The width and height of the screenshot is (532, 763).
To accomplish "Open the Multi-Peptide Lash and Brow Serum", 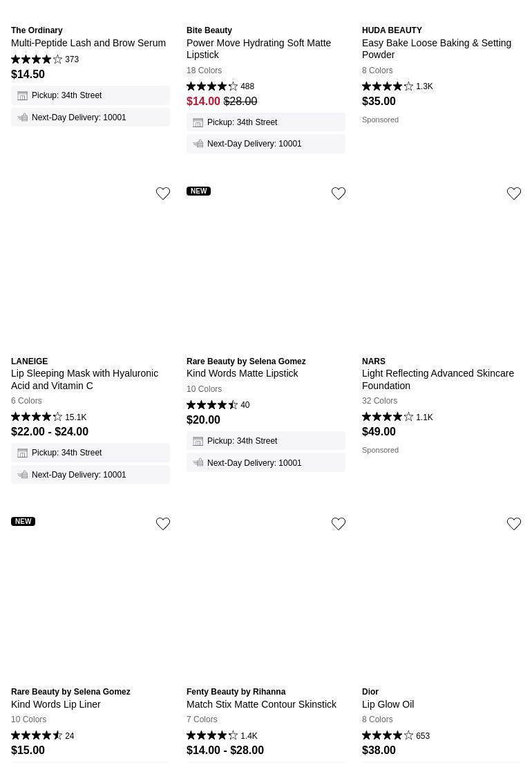I will [88, 43].
